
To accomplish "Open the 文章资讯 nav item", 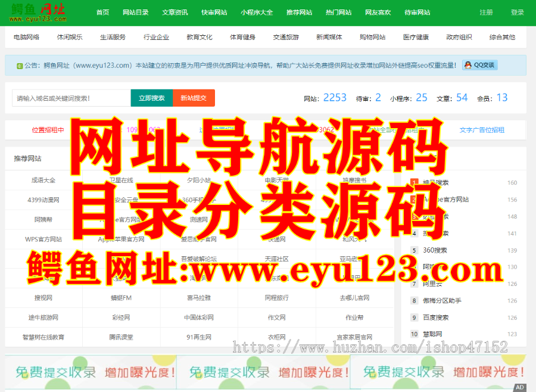I will coord(175,13).
